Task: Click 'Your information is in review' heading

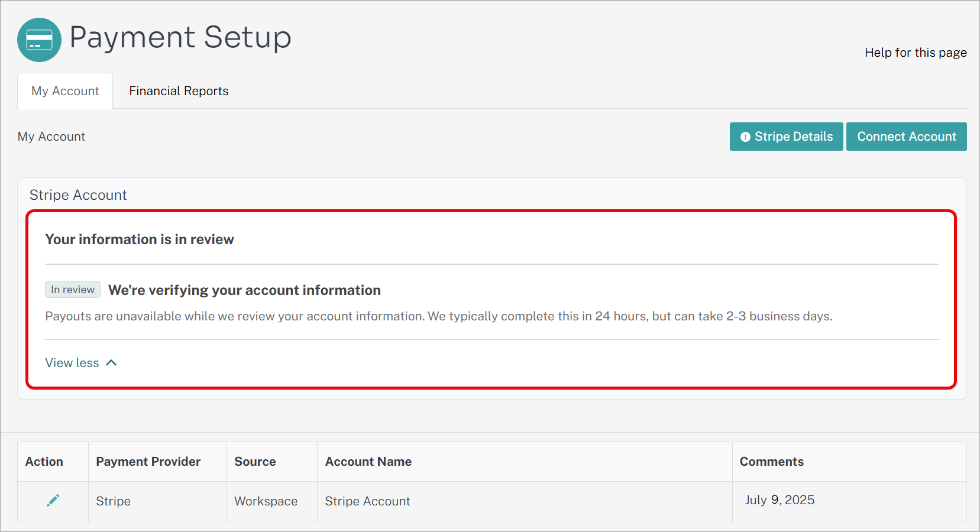Action: click(140, 239)
